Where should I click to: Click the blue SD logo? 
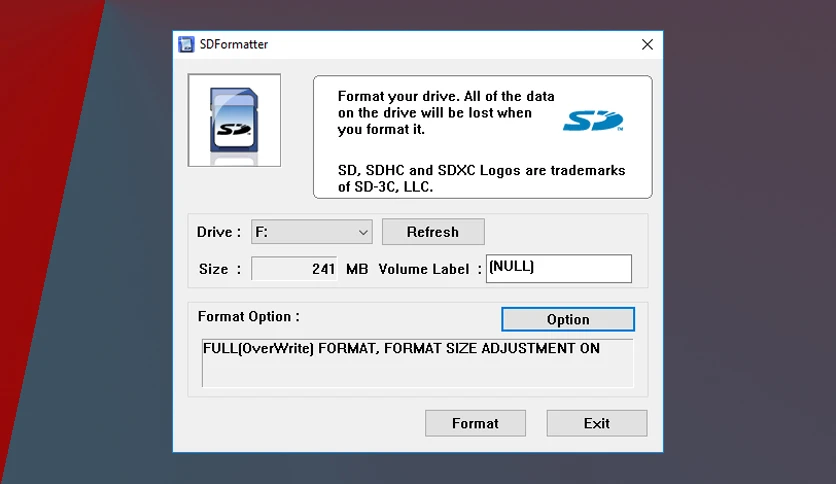click(x=593, y=121)
